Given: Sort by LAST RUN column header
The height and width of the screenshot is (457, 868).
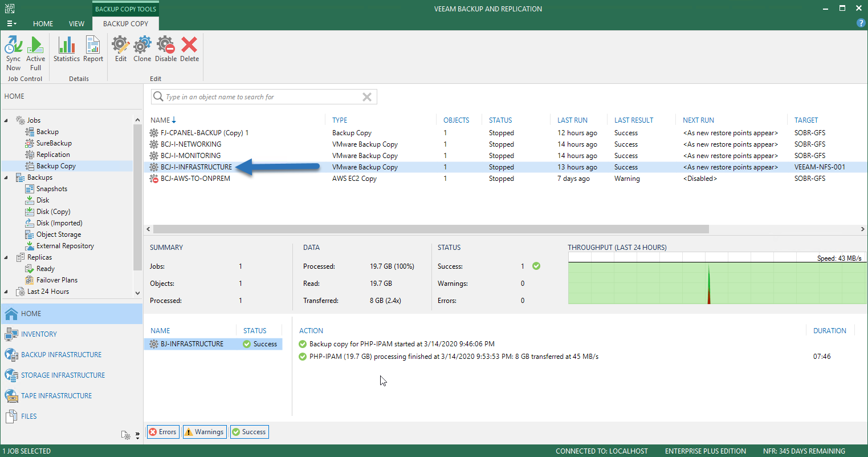Looking at the screenshot, I should click(x=572, y=120).
